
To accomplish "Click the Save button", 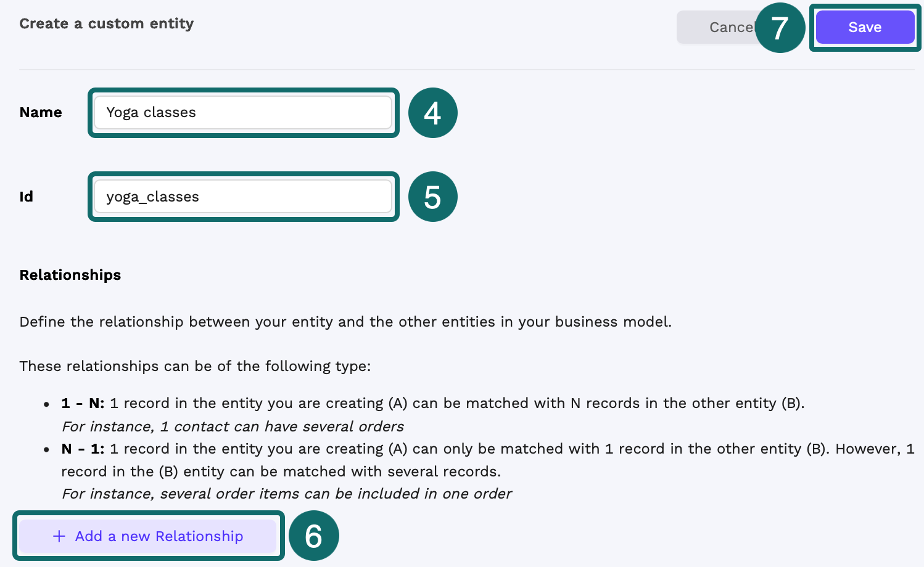I will click(865, 27).
